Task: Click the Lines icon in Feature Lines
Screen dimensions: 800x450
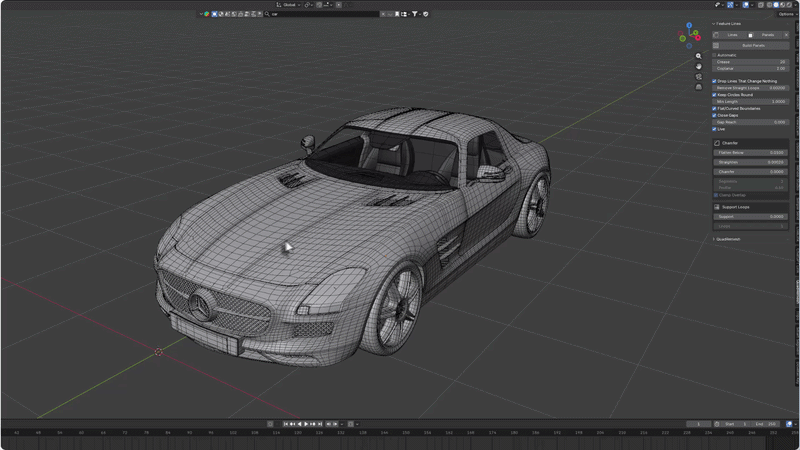Action: tap(716, 35)
